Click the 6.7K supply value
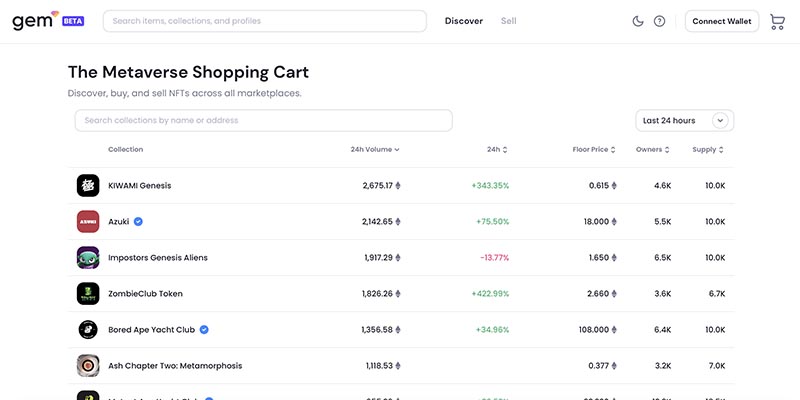 717,294
